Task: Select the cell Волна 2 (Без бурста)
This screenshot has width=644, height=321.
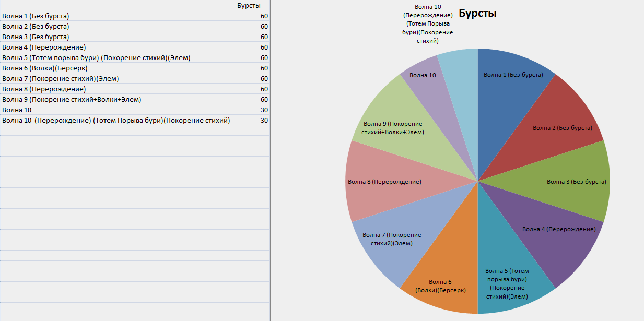Action: click(x=118, y=26)
